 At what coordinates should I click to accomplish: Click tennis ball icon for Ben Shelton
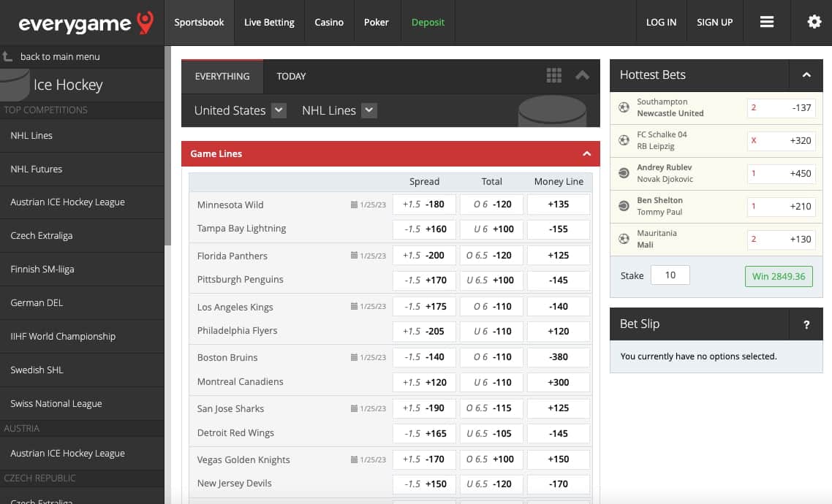pos(624,206)
